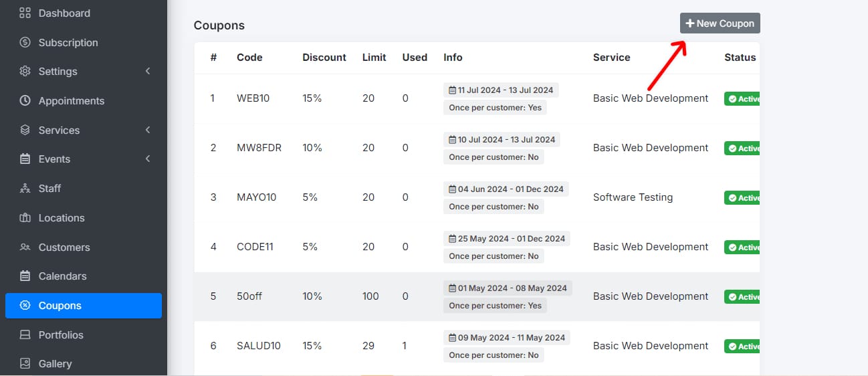Go to the Appointments menu item
The height and width of the screenshot is (376, 868).
click(x=72, y=101)
